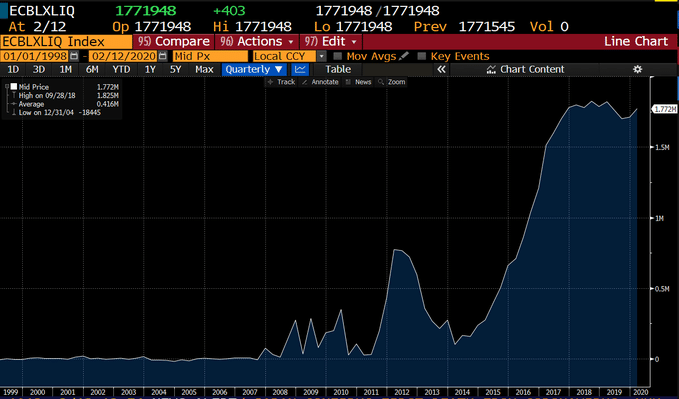The width and height of the screenshot is (679, 399).
Task: Click the 2012 label on time axis
Action: [401, 392]
